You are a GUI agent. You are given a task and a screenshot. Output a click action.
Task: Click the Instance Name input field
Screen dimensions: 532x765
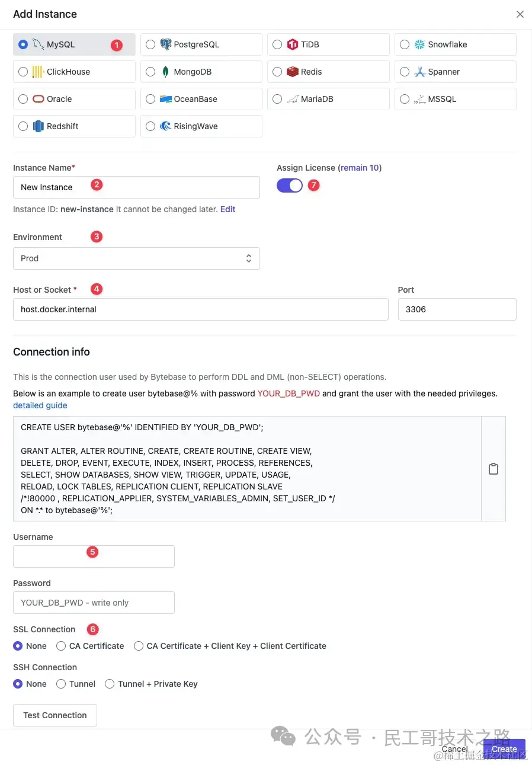pyautogui.click(x=136, y=187)
